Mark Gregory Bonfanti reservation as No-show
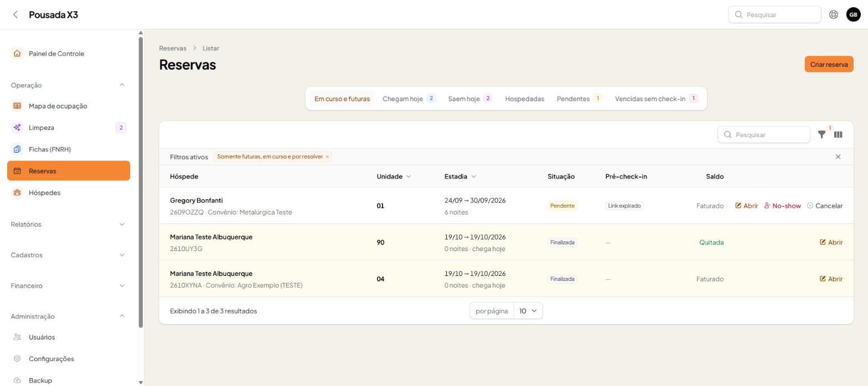Viewport: 868px width, 386px height. pyautogui.click(x=782, y=206)
